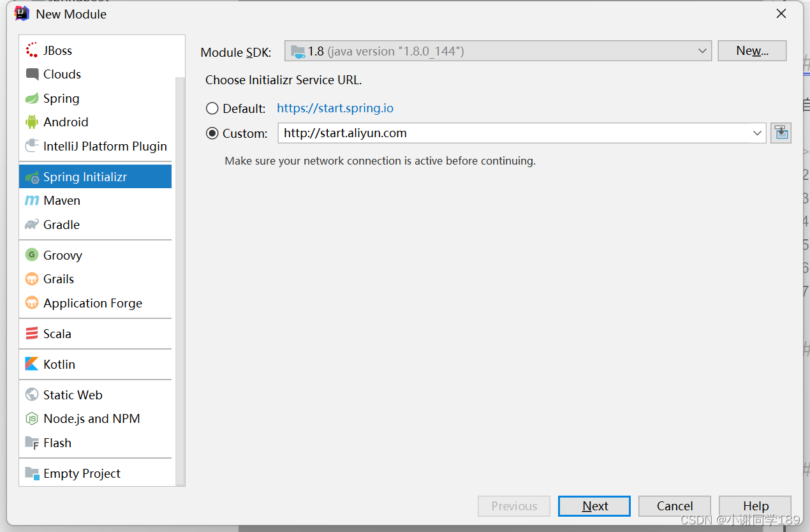Choose Node.js and NPM module type

coord(96,418)
